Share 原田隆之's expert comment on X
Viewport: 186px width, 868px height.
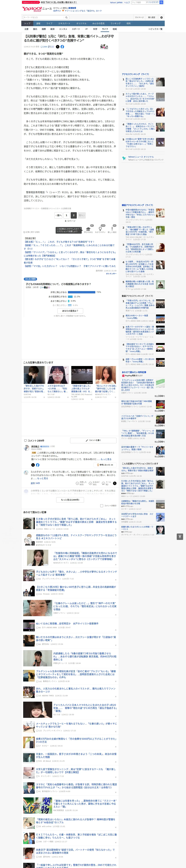click(33, 465)
